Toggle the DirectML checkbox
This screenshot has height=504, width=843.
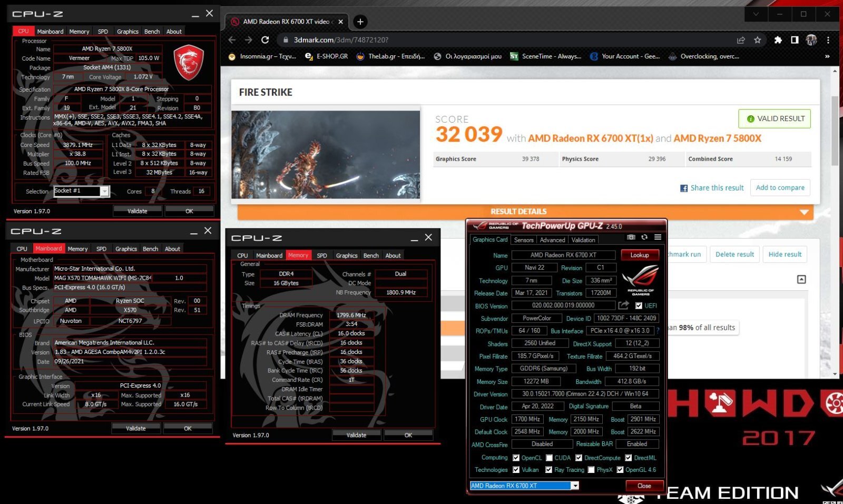point(628,458)
